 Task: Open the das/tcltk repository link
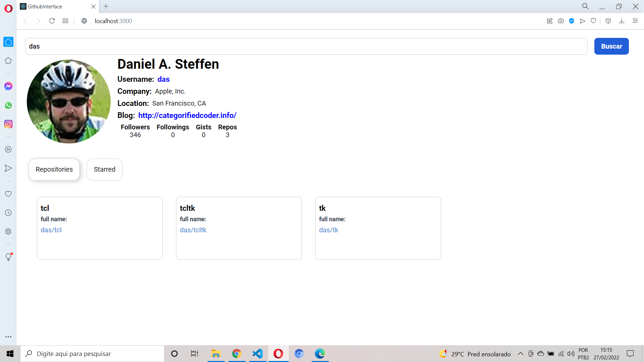[193, 230]
